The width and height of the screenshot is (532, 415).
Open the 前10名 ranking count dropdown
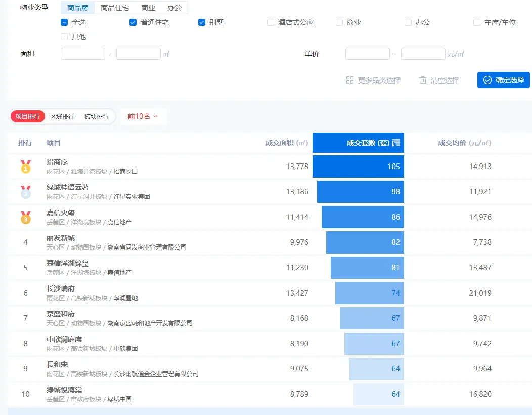143,116
